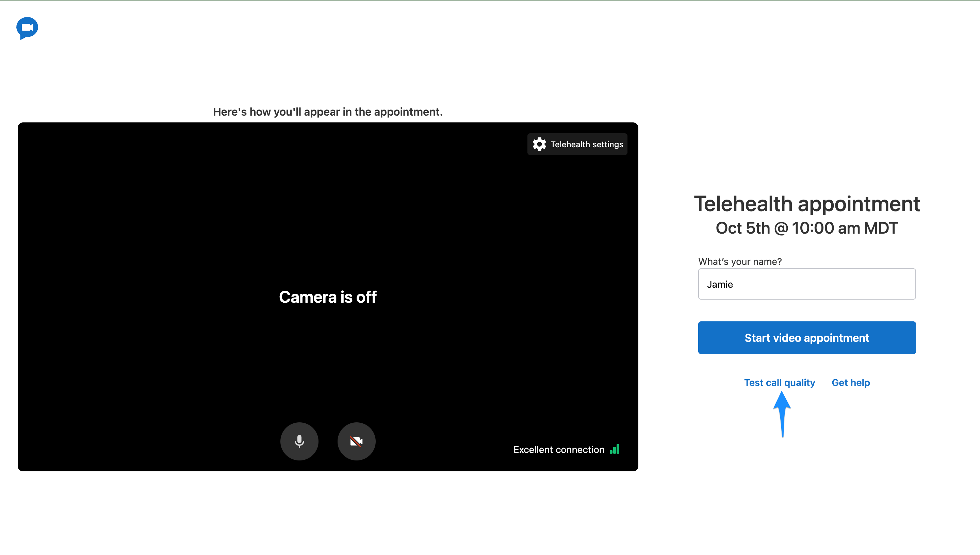This screenshot has height=555, width=980.
Task: Click the Telehealth appointment heading
Action: tap(807, 204)
